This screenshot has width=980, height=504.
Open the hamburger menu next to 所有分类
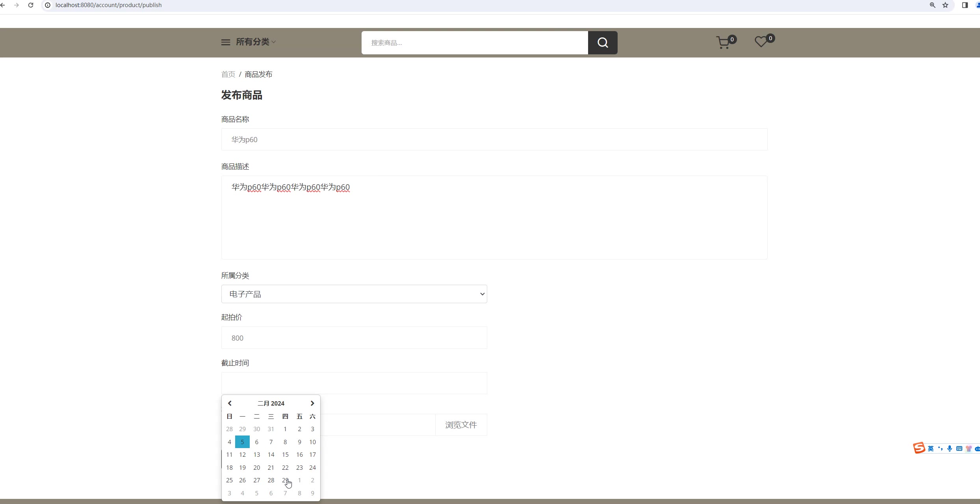(226, 42)
